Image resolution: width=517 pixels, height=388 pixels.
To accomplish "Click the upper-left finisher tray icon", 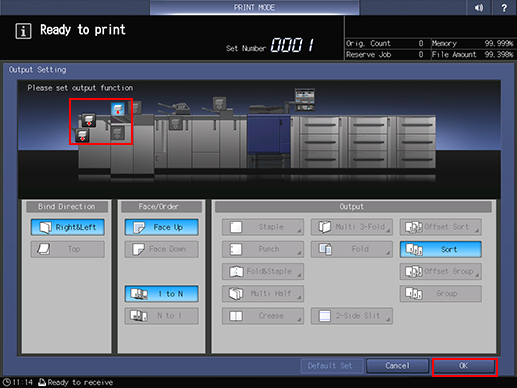I will point(89,120).
